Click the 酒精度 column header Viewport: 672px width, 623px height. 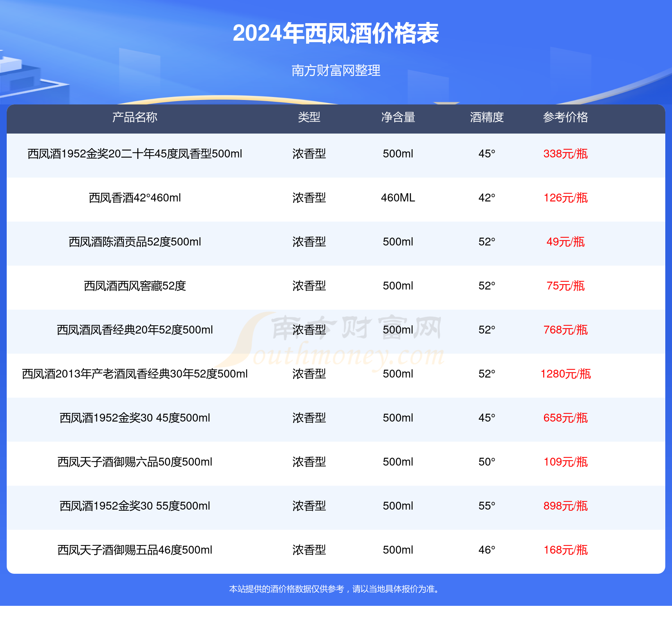(x=487, y=117)
